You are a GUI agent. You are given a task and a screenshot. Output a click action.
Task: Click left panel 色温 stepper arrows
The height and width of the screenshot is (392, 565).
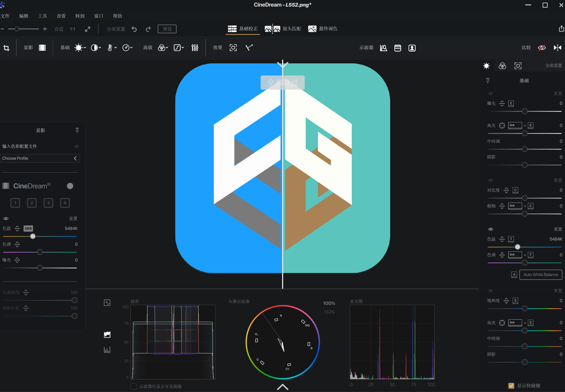[17, 228]
